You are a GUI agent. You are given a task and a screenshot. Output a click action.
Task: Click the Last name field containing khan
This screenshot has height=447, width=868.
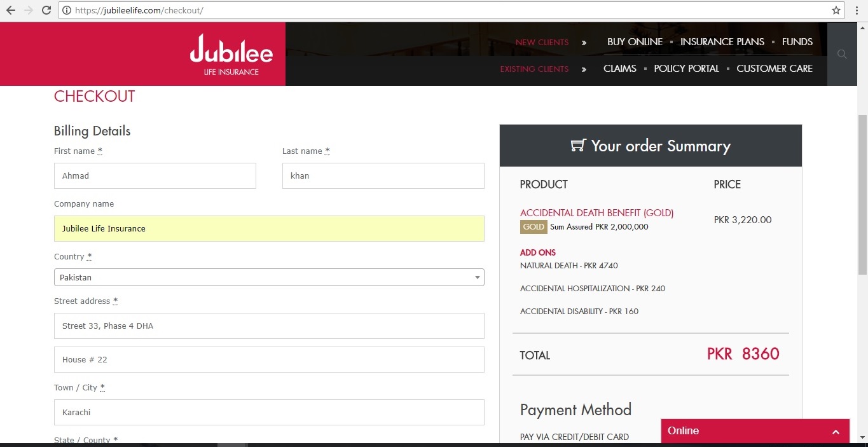pos(383,176)
